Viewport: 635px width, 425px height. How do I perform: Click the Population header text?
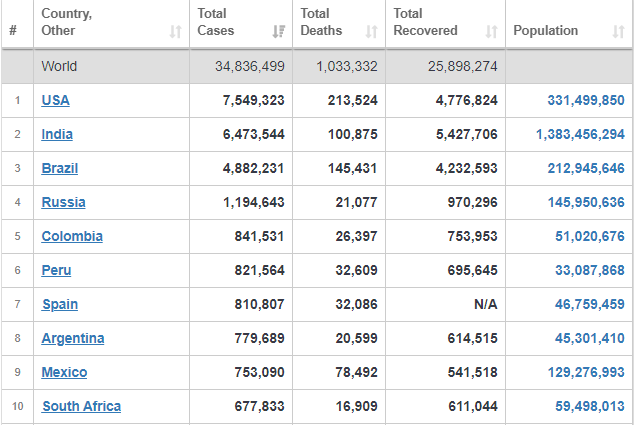tap(546, 30)
